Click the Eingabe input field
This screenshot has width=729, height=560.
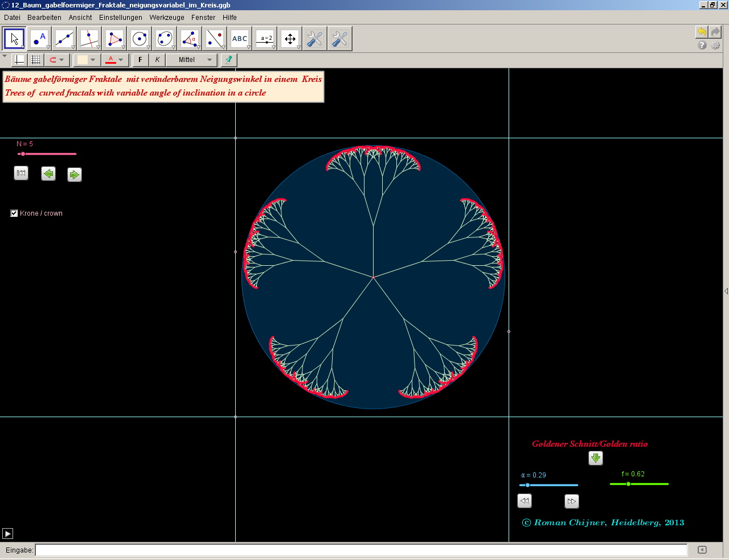361,550
